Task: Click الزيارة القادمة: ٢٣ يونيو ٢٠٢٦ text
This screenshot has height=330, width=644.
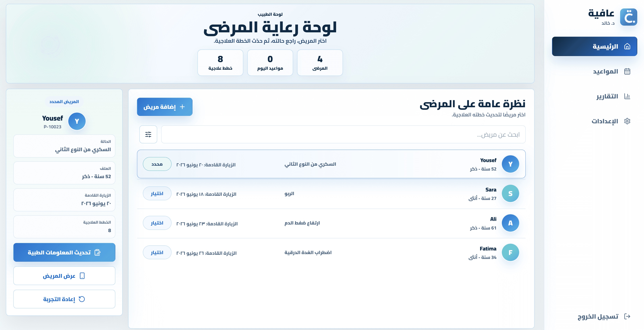Action: (207, 224)
